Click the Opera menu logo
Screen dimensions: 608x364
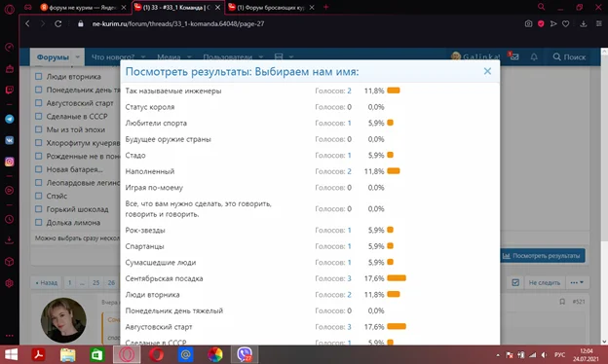(10, 9)
